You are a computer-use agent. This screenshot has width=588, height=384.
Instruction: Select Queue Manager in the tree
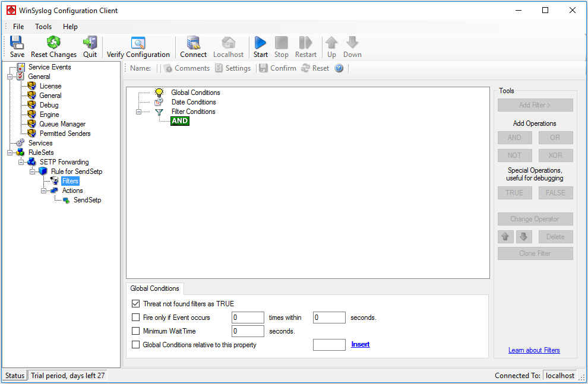[62, 124]
